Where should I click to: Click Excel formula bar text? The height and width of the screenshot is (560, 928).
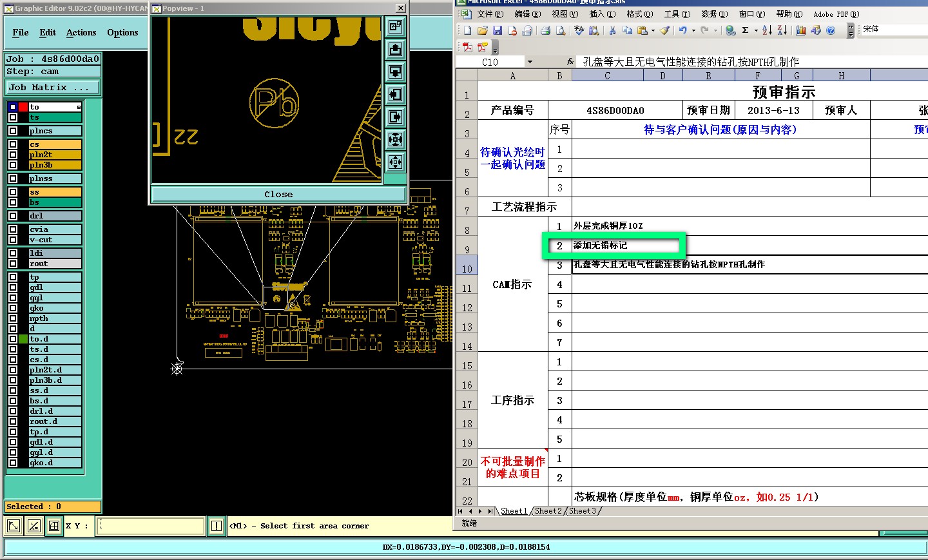691,62
